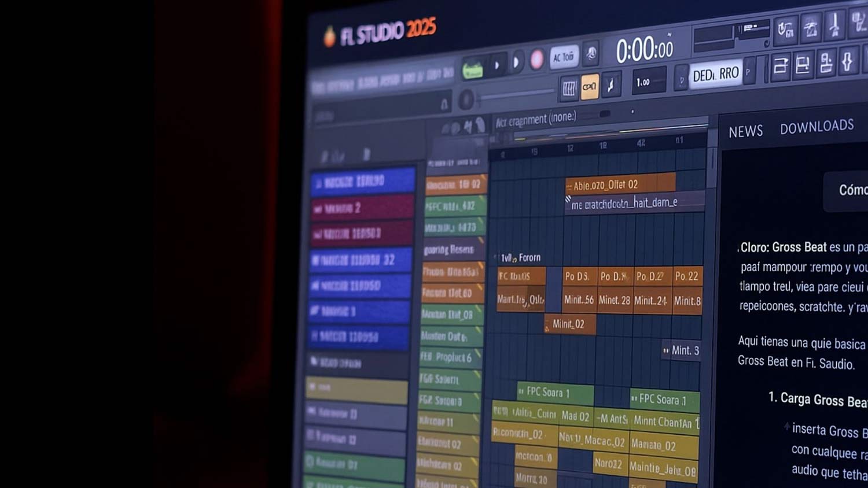868x488 pixels.
Task: Open the step grid icon in toolbar
Action: coord(569,88)
